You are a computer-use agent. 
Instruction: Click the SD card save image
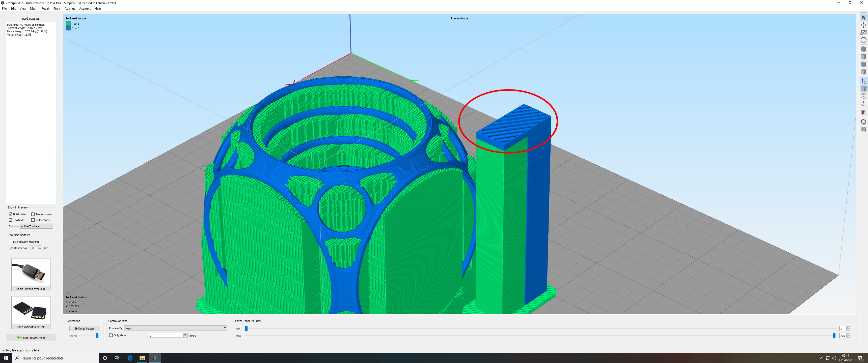tap(31, 311)
